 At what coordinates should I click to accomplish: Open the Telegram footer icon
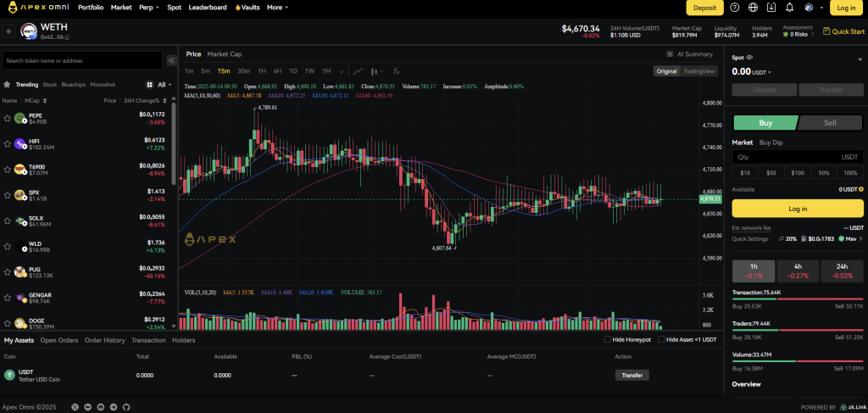[114, 407]
